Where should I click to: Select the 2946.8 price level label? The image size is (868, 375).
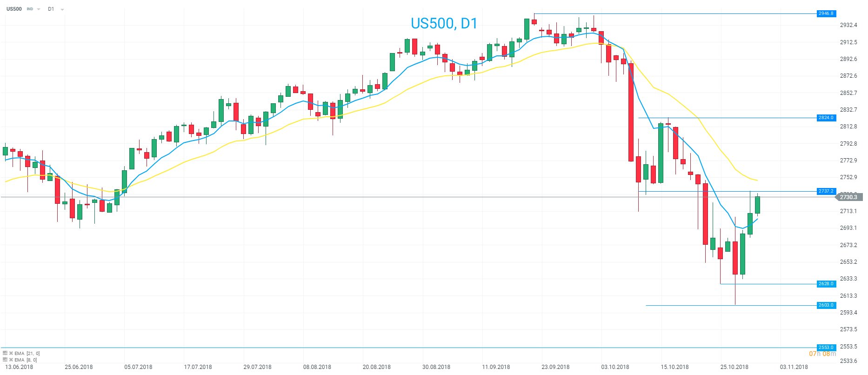click(826, 13)
